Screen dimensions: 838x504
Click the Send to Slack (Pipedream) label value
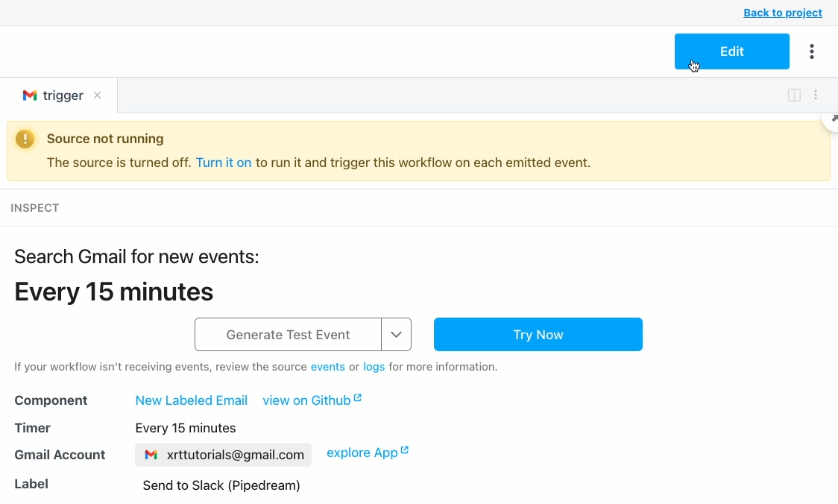click(x=221, y=485)
